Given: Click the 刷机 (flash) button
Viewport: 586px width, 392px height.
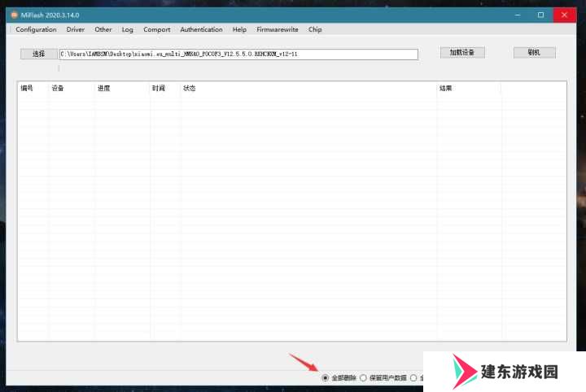Looking at the screenshot, I should [534, 52].
